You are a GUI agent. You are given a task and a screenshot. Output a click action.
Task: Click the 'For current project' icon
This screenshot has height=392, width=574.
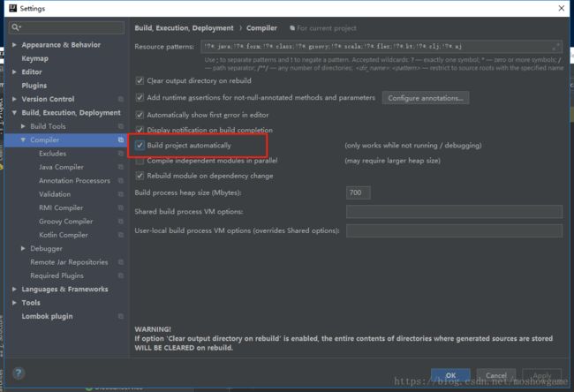tap(292, 28)
